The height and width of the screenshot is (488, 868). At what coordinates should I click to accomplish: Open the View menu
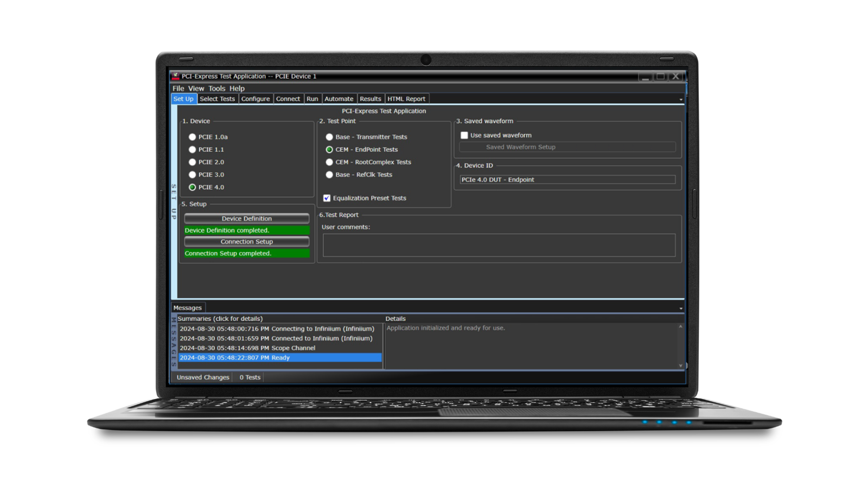pyautogui.click(x=196, y=88)
